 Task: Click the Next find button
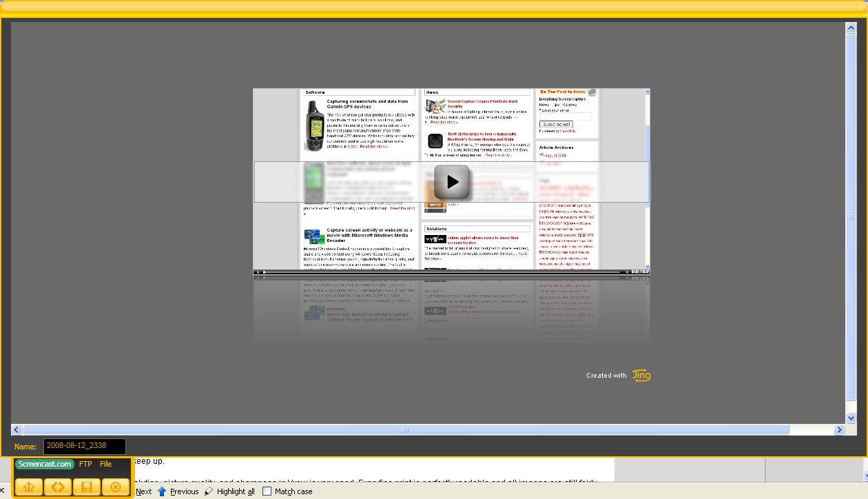click(143, 491)
